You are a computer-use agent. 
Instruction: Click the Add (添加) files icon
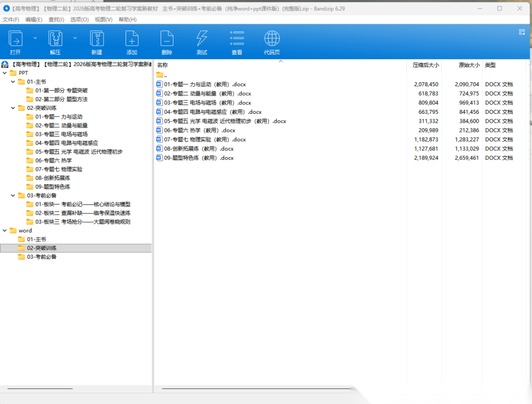(x=132, y=39)
